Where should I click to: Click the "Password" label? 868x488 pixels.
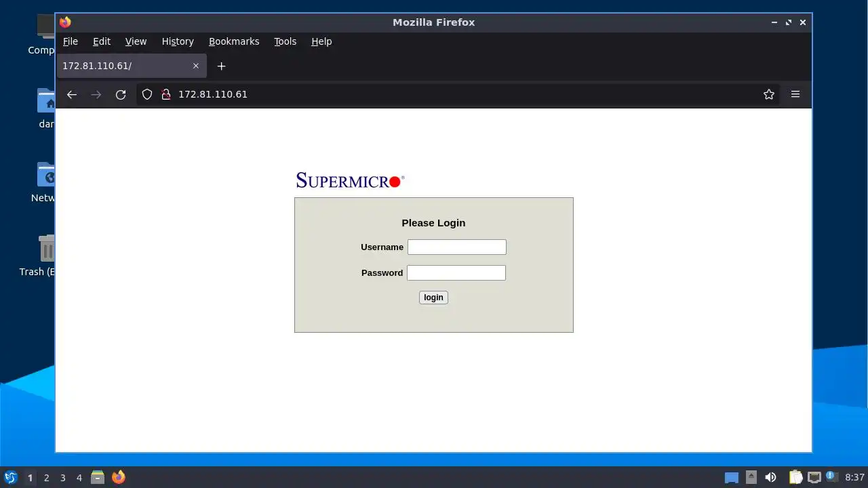[x=382, y=273]
